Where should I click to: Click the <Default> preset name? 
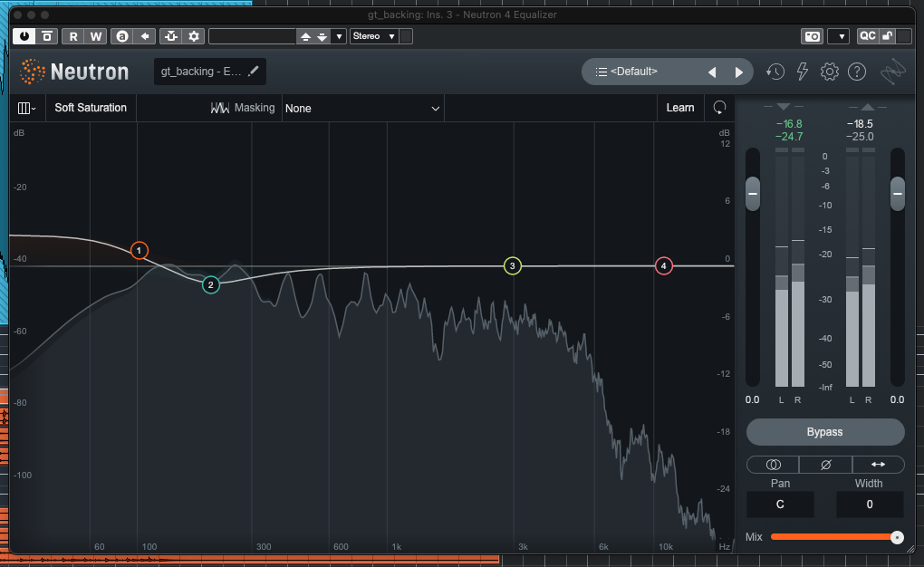coord(633,72)
